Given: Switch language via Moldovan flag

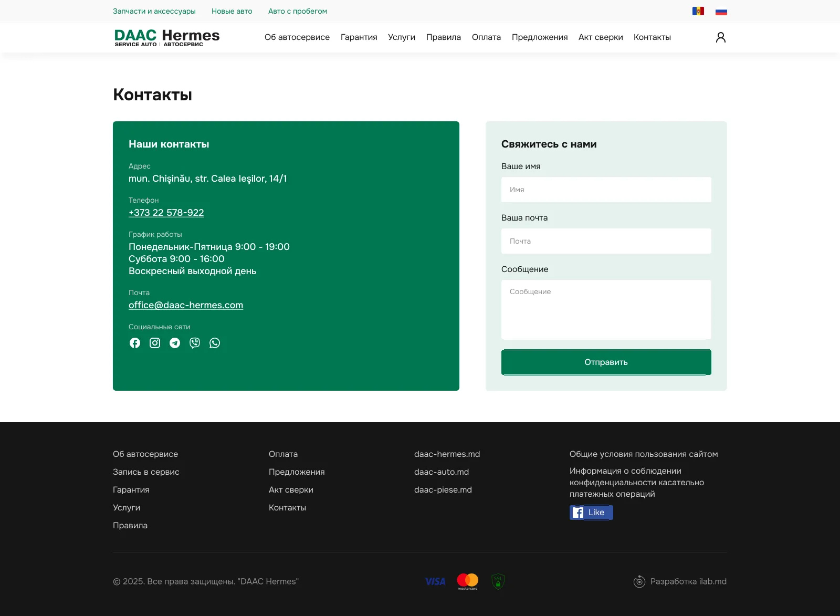Looking at the screenshot, I should pos(698,11).
